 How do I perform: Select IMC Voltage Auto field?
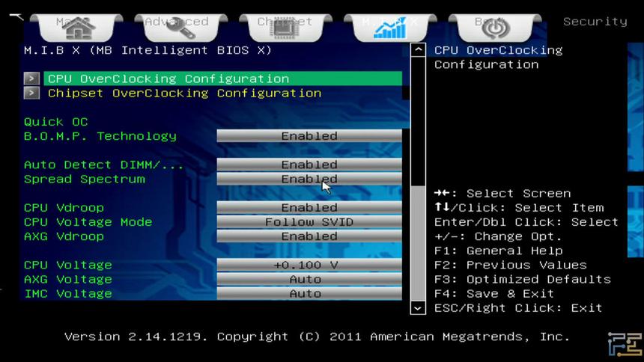point(309,293)
